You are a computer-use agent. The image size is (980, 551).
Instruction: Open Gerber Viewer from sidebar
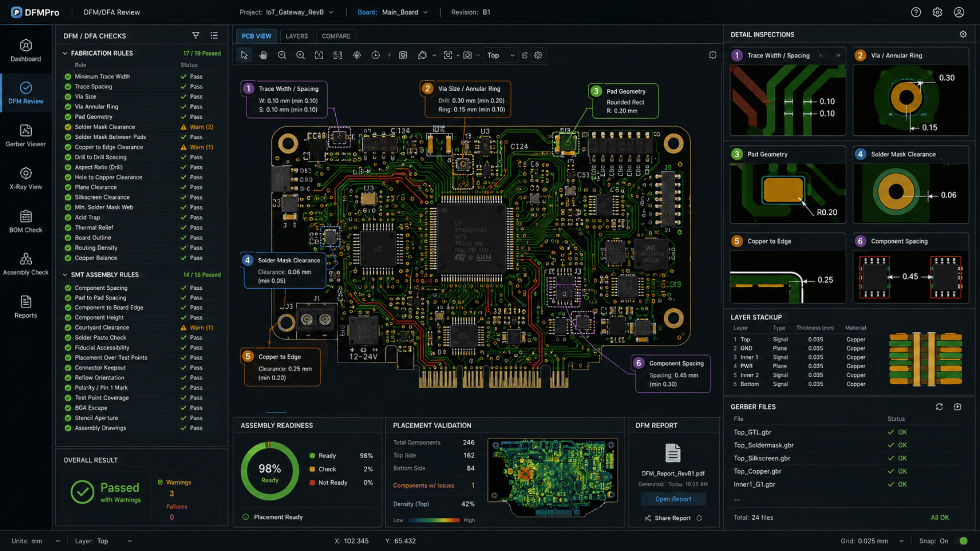coord(26,136)
